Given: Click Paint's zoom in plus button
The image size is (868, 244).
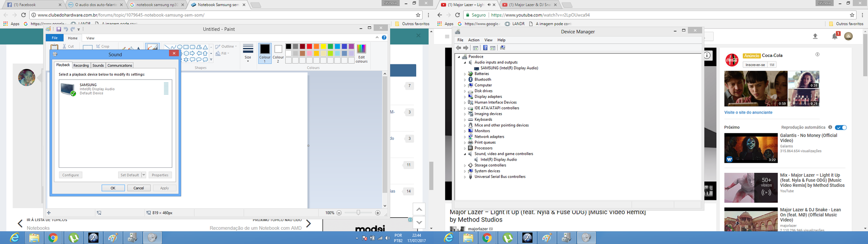Looking at the screenshot, I should [378, 213].
